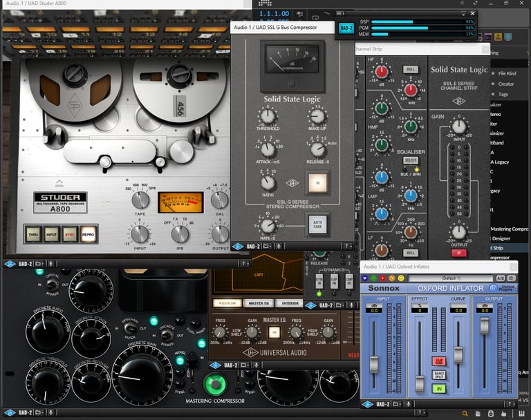Open the preset folder dropdown in Studer A800 toolbar
The height and width of the screenshot is (420, 531).
[x=39, y=264]
